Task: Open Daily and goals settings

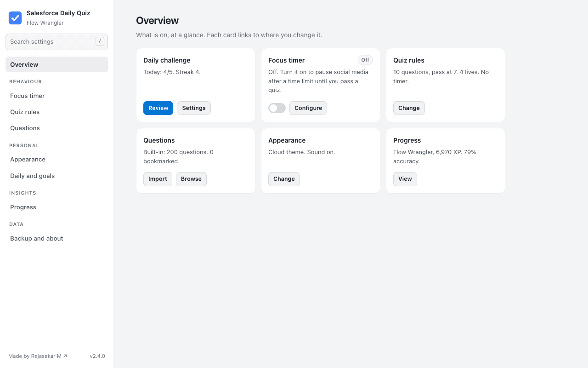Action: 57,176
